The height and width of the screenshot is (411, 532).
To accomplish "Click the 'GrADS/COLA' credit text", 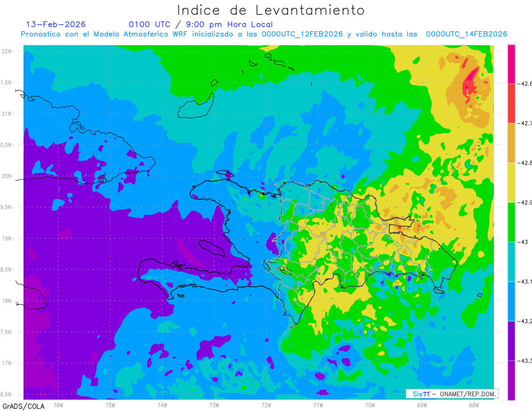I will point(23,406).
